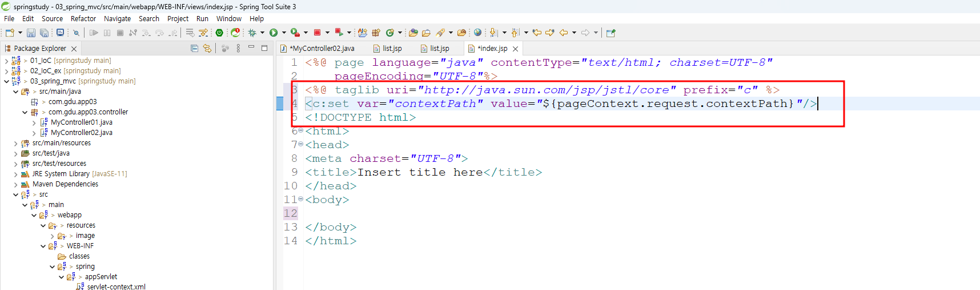Viewport: 980px width, 290px height.
Task: Click the New Java Class icon
Action: (x=390, y=33)
